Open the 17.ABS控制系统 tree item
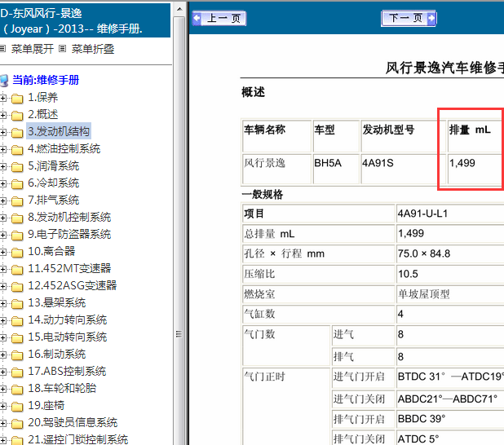This screenshot has width=504, height=445. pos(67,371)
